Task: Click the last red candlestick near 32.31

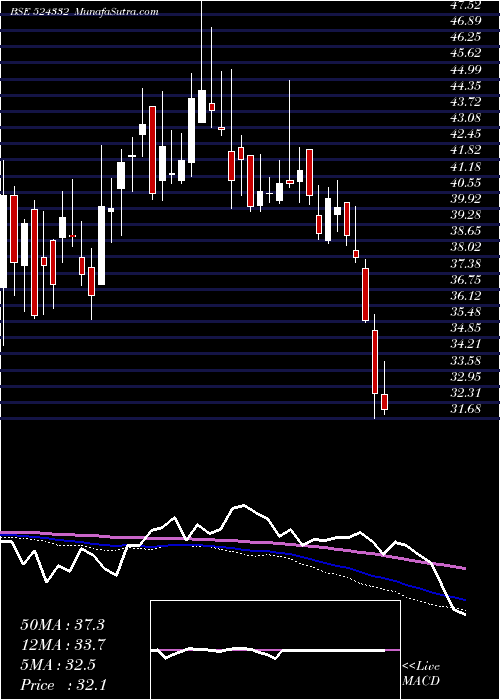Action: 384,402
